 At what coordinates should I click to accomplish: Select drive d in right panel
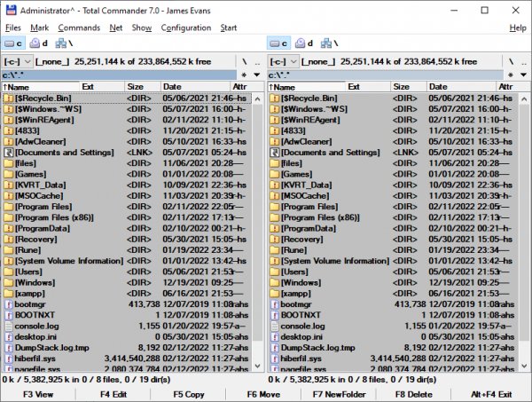pyautogui.click(x=303, y=43)
